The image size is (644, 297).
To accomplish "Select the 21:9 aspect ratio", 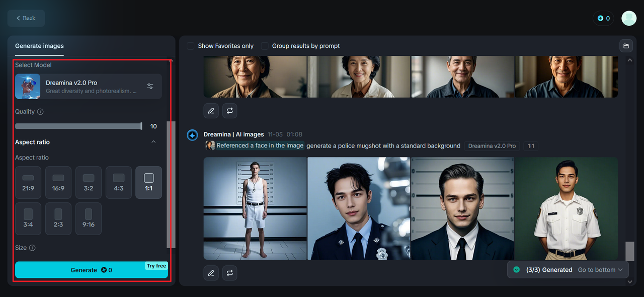I will pyautogui.click(x=28, y=182).
